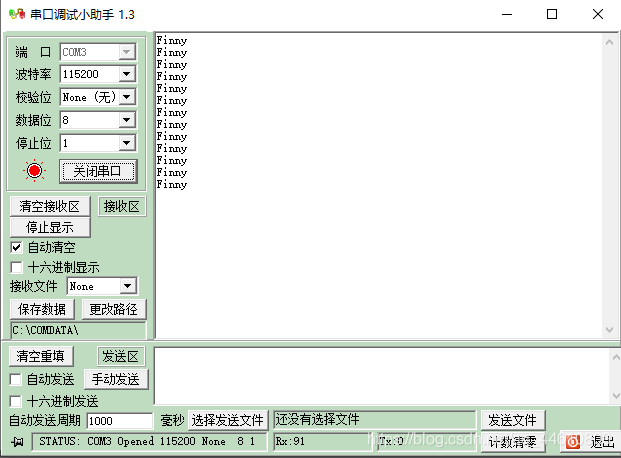Screen dimensions: 621x458
Task: Click the 更改路径 button
Action: [x=114, y=309]
